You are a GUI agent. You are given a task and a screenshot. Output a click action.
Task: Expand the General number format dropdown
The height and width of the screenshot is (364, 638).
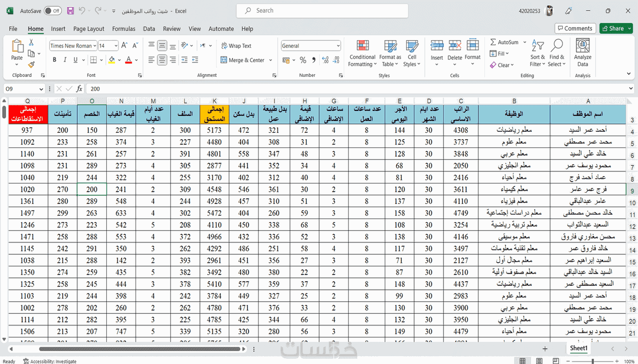[x=338, y=46]
